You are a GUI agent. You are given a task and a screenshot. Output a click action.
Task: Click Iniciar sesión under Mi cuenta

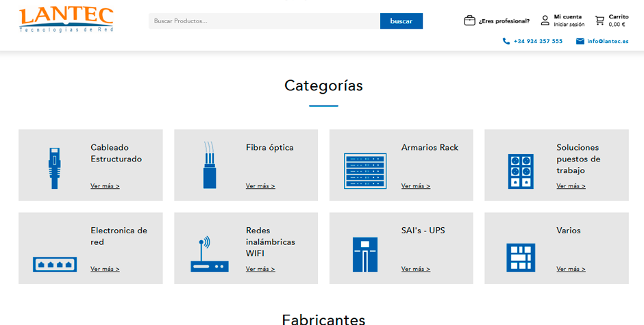pos(569,25)
